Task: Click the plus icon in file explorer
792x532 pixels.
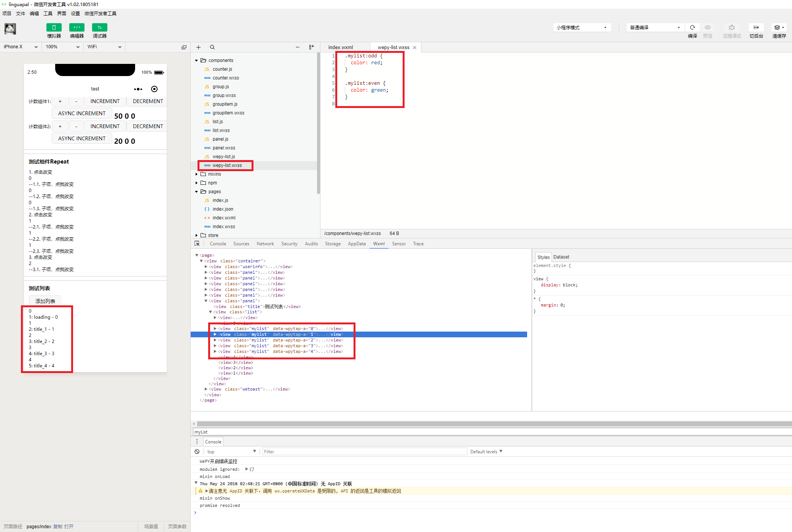Action: pos(198,47)
